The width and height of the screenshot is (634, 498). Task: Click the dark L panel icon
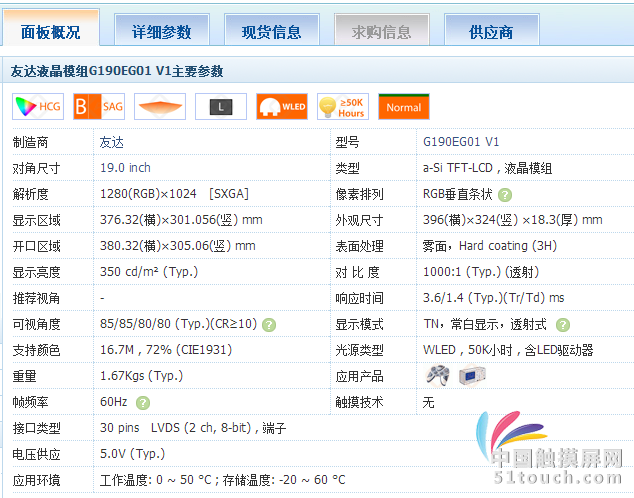[221, 107]
